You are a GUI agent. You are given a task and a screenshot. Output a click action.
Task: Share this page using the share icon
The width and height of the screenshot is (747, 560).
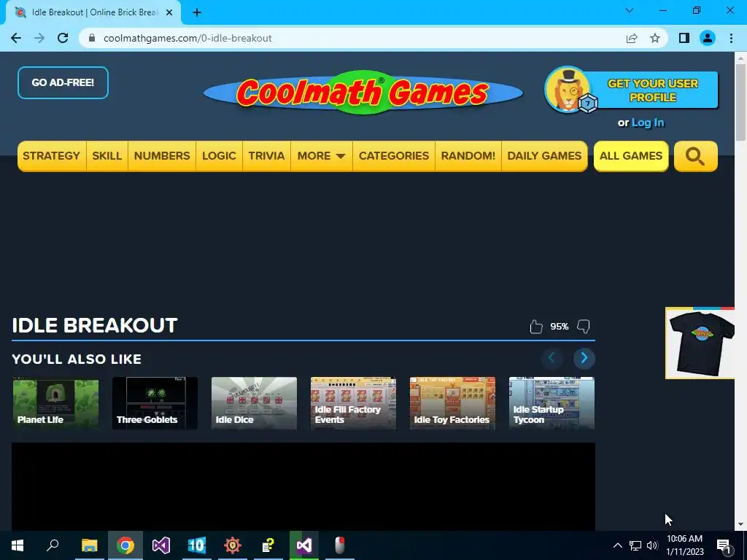(632, 38)
